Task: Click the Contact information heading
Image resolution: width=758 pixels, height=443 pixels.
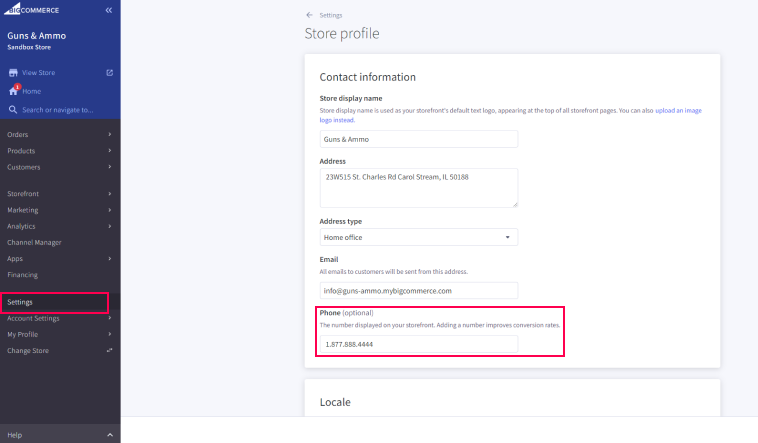Action: tap(367, 77)
